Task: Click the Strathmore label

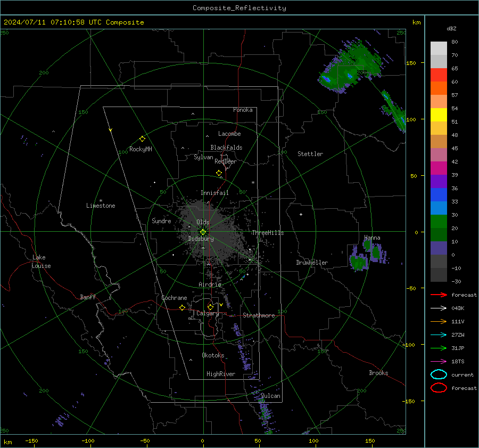Action: tap(259, 315)
